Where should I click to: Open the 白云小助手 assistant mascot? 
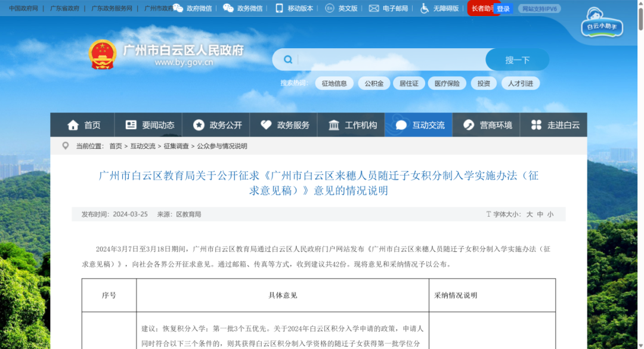point(602,23)
